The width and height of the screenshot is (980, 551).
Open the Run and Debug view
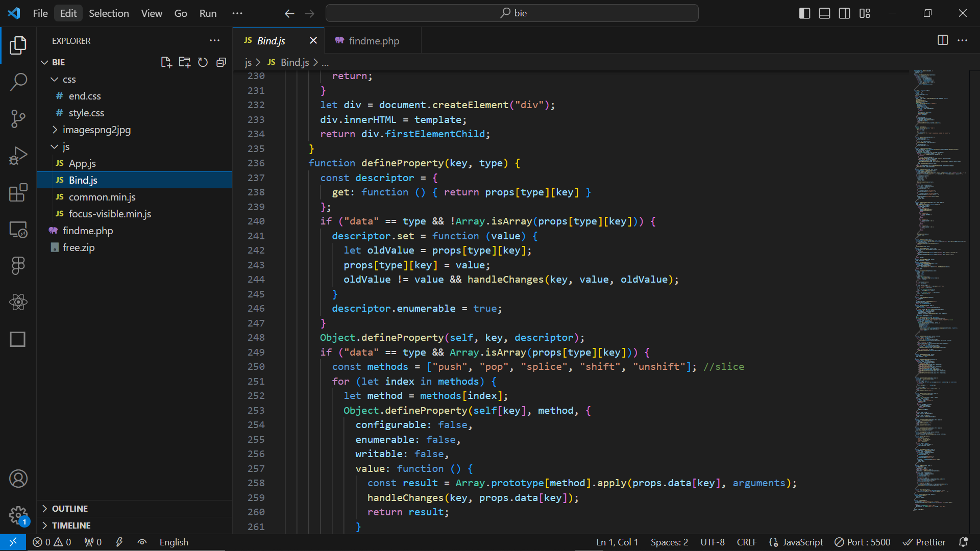pos(18,156)
